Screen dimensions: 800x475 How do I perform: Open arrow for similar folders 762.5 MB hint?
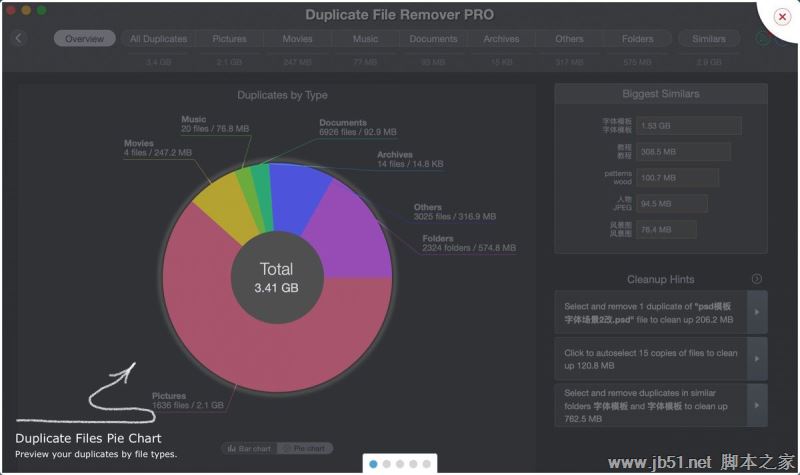click(x=757, y=406)
